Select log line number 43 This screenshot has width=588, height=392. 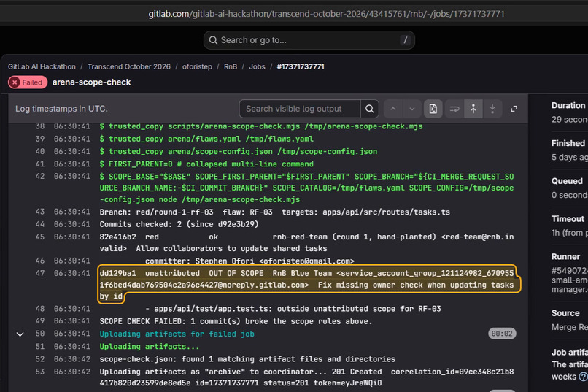tap(39, 212)
